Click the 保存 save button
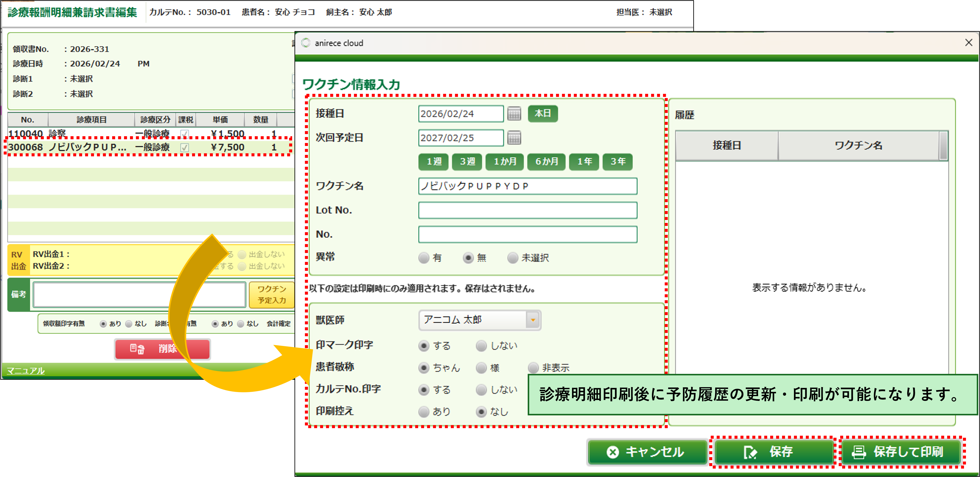This screenshot has width=980, height=477. pos(773,451)
